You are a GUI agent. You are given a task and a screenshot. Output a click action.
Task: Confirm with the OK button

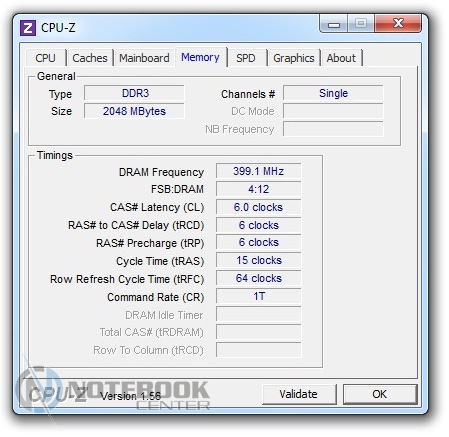[380, 394]
